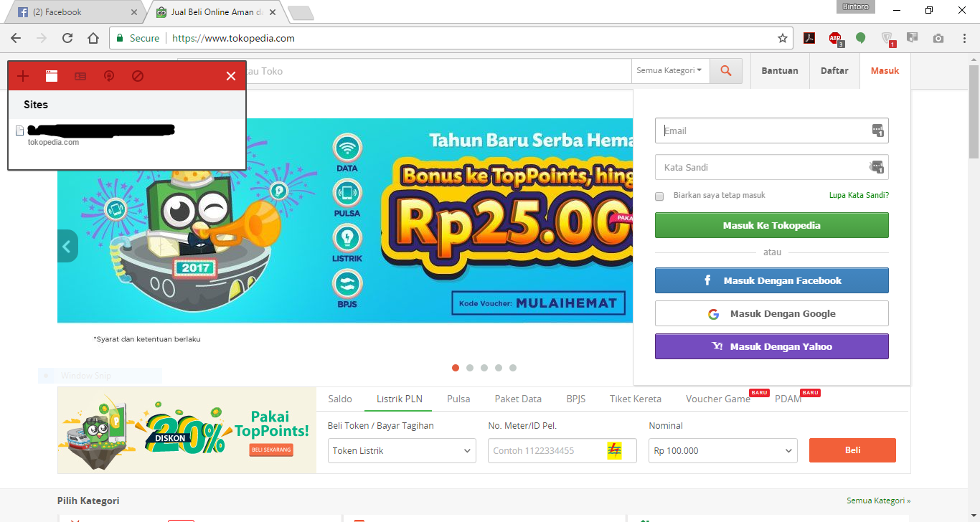Click the Kata Sandi password field

click(772, 167)
